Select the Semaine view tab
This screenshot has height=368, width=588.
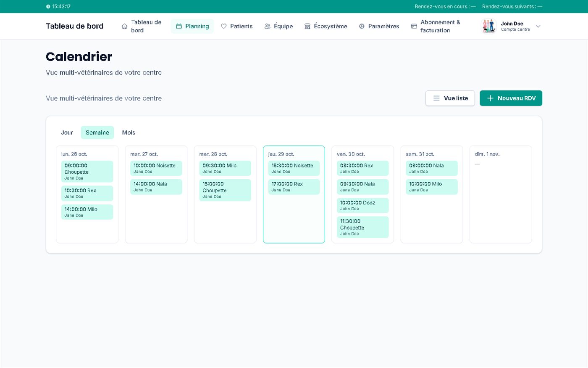(x=97, y=132)
